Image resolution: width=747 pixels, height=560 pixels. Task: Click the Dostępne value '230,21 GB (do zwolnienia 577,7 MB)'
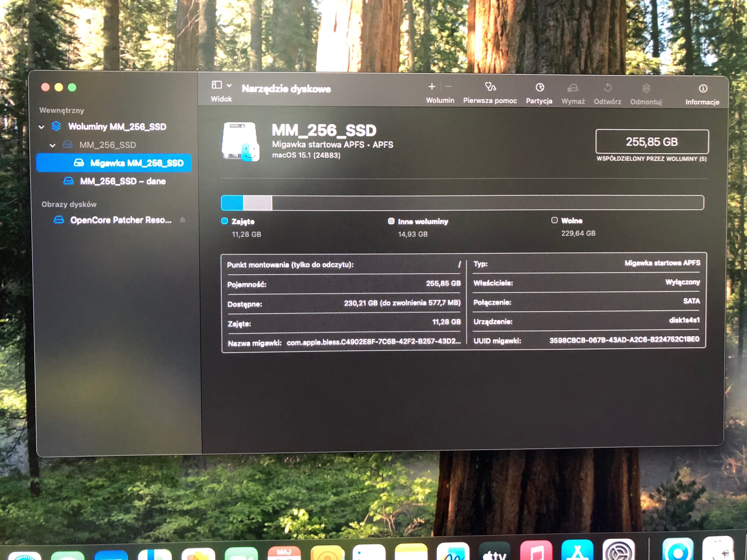402,303
